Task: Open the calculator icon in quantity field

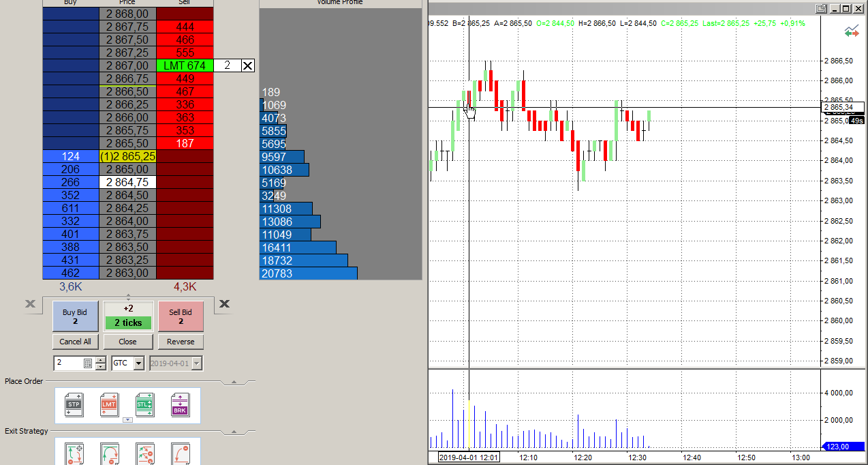Action: pyautogui.click(x=88, y=363)
